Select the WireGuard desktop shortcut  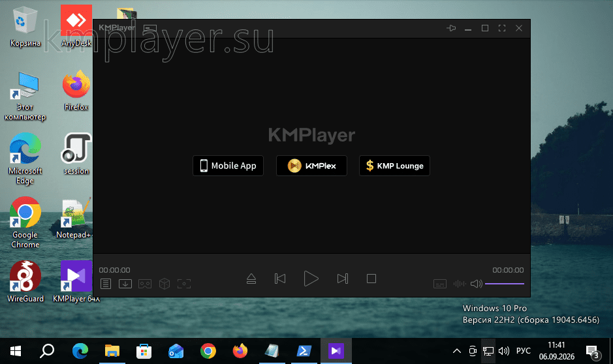pos(25,282)
